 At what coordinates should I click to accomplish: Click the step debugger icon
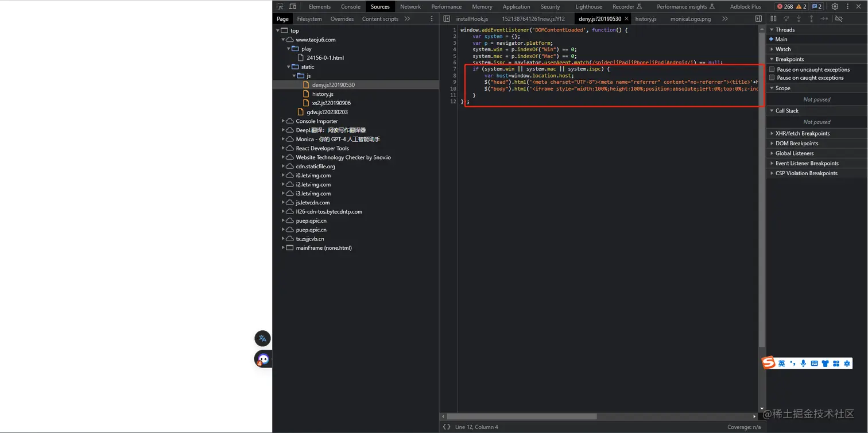pyautogui.click(x=824, y=19)
